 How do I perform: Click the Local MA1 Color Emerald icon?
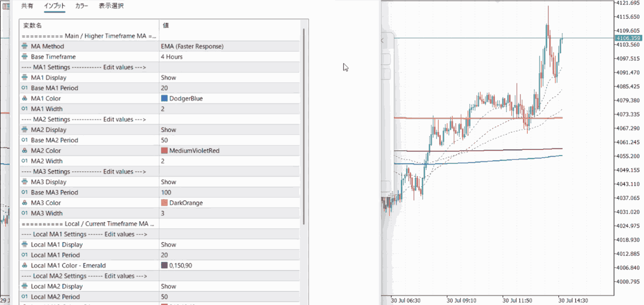[x=25, y=265]
